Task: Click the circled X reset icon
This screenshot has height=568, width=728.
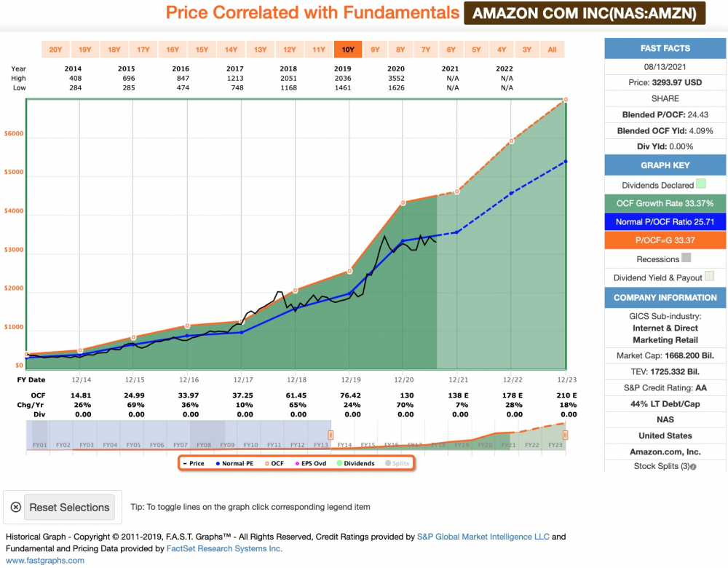Action: 15,507
